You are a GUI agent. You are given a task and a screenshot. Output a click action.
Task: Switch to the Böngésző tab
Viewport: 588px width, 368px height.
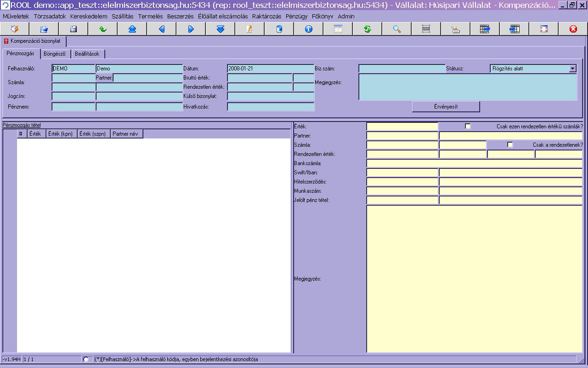tap(55, 54)
